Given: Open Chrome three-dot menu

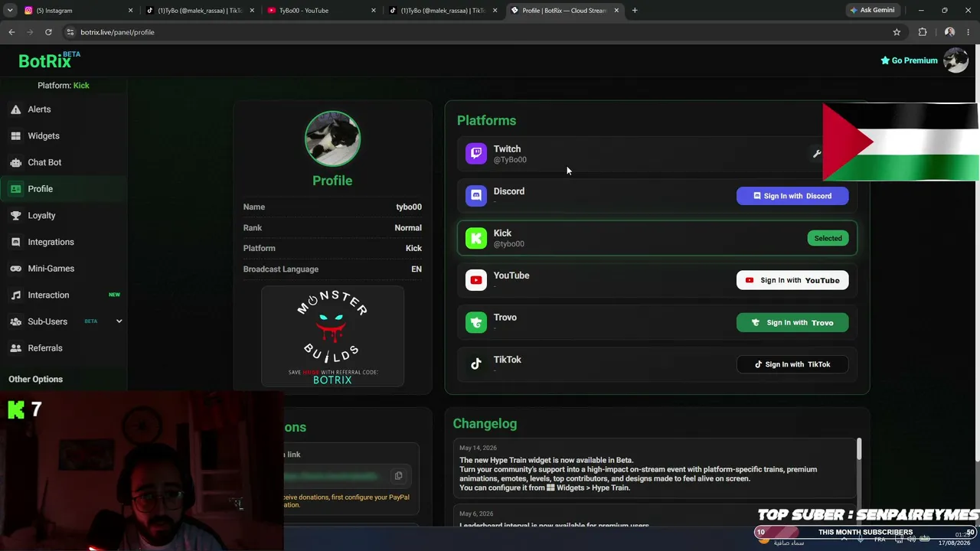Looking at the screenshot, I should point(969,32).
